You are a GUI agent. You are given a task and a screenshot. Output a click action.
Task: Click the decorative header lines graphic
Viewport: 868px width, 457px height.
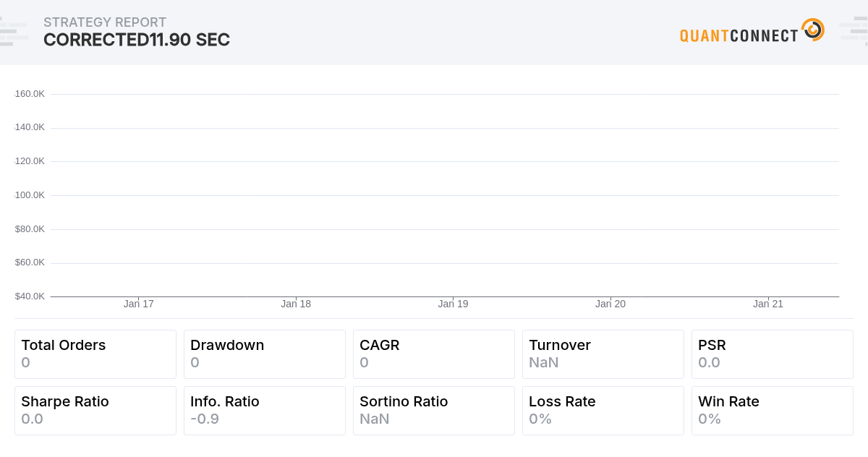click(13, 30)
